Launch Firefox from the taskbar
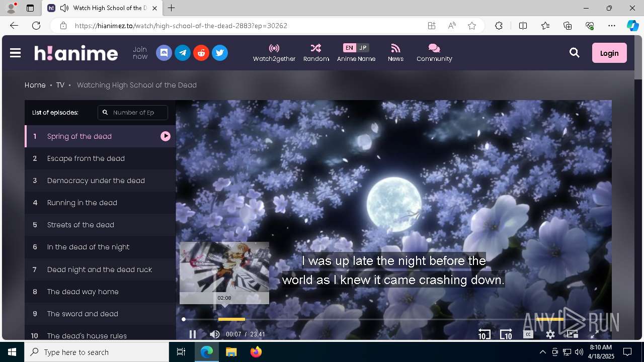The width and height of the screenshot is (644, 362). 256,352
